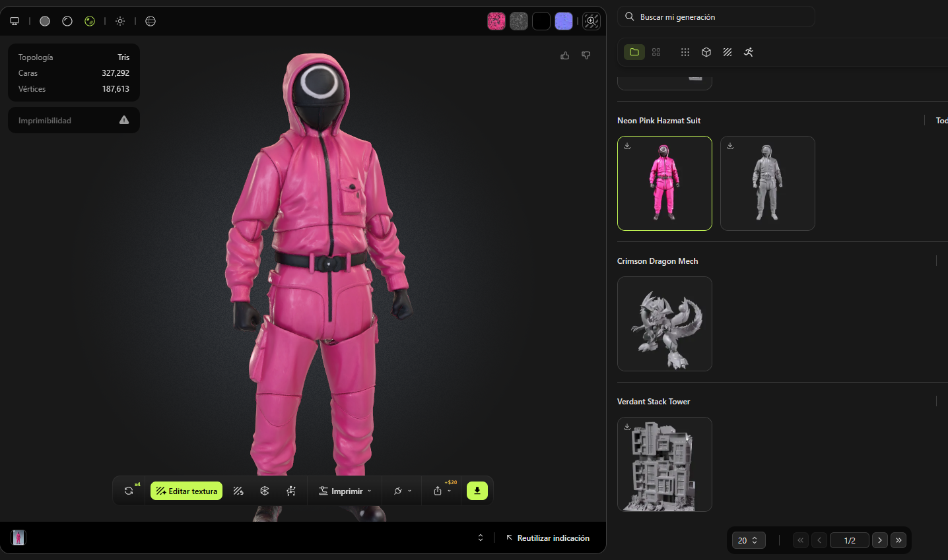Click the Verdant Stack Tower title

click(654, 402)
